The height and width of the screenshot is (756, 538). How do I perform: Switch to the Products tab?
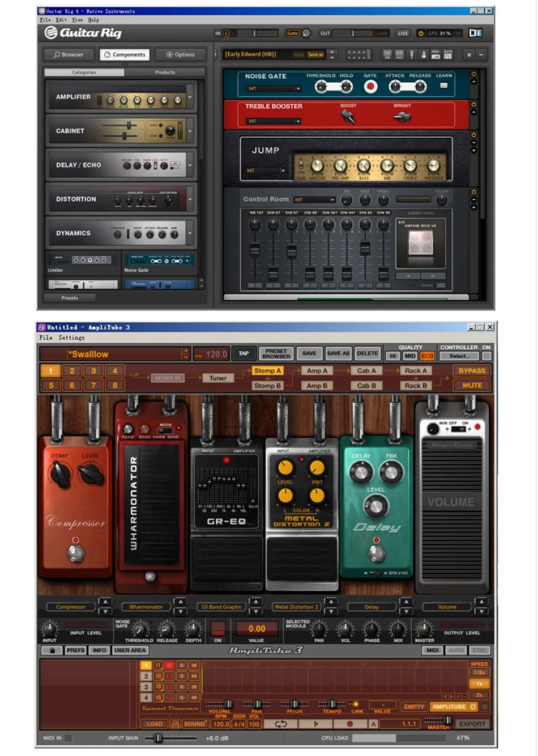[x=165, y=72]
